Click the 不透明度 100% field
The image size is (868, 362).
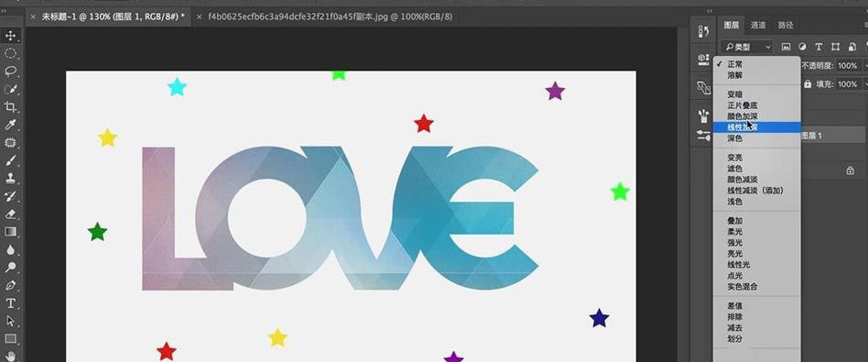pyautogui.click(x=847, y=65)
